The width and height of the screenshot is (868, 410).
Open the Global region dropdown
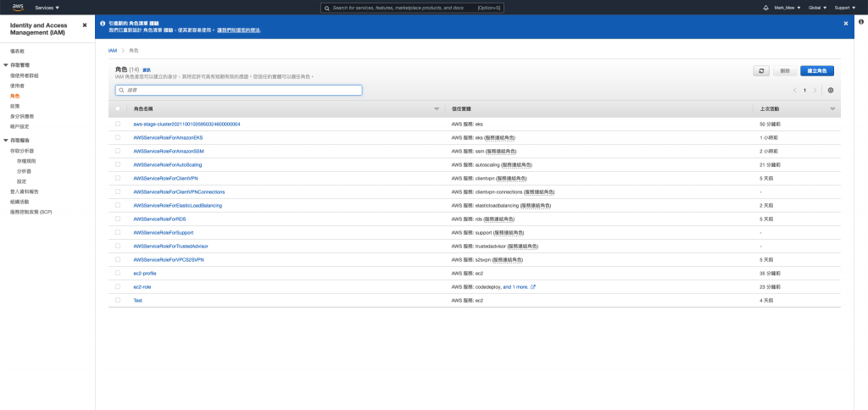[x=818, y=8]
